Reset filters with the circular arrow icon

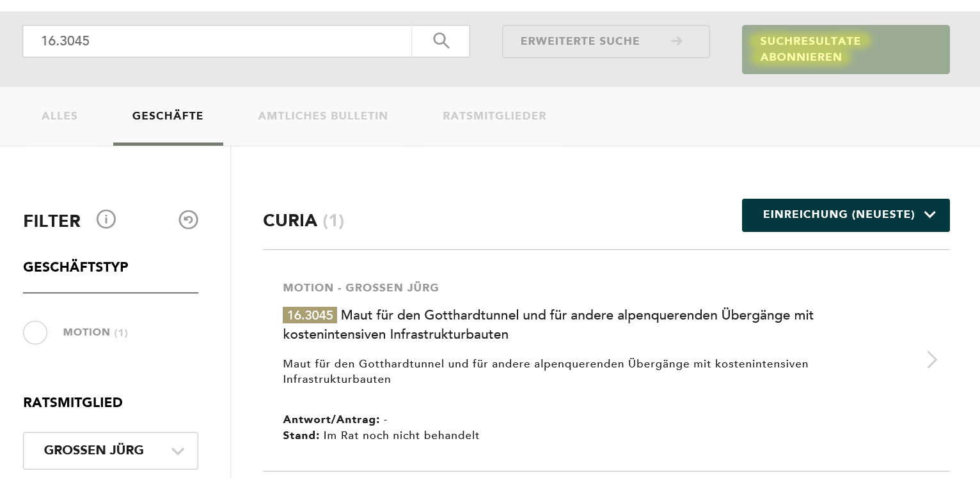click(188, 220)
